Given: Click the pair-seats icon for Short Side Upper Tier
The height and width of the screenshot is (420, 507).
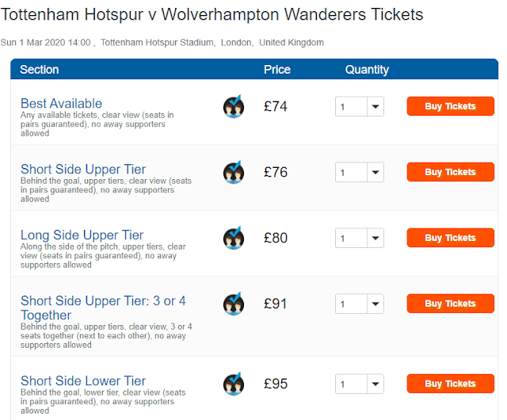Looking at the screenshot, I should click(234, 172).
